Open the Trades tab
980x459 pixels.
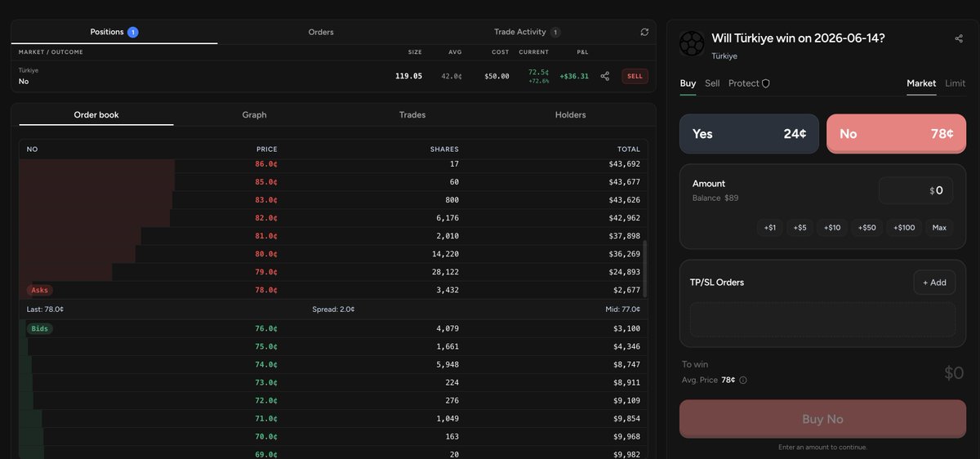pos(412,115)
